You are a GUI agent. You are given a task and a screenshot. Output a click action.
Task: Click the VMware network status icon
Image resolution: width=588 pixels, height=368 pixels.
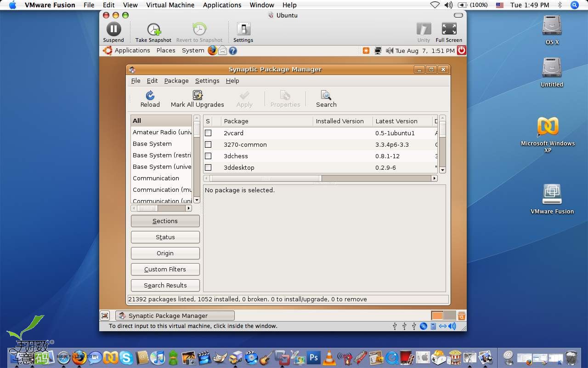tap(443, 326)
